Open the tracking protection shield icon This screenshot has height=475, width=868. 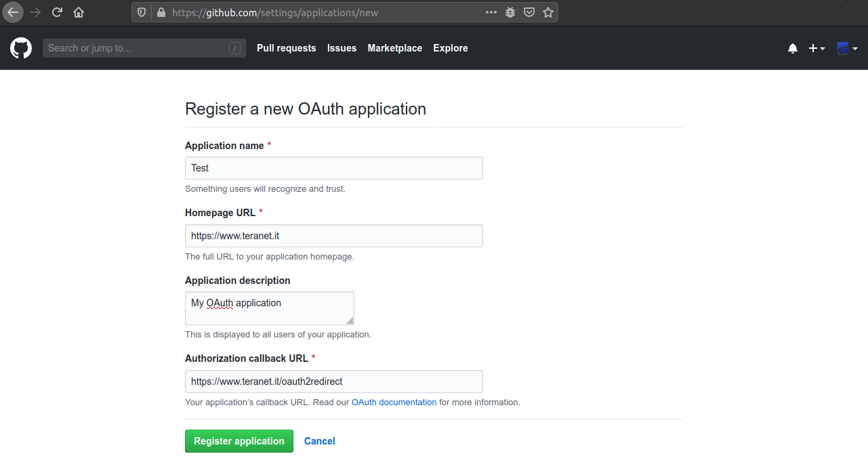[x=142, y=12]
